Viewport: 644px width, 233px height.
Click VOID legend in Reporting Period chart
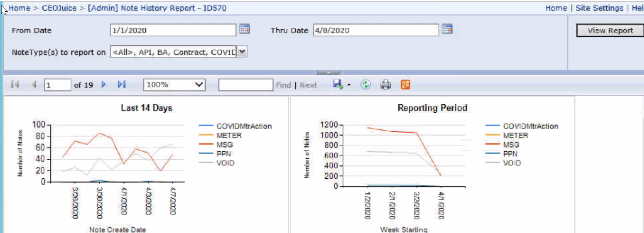512,163
